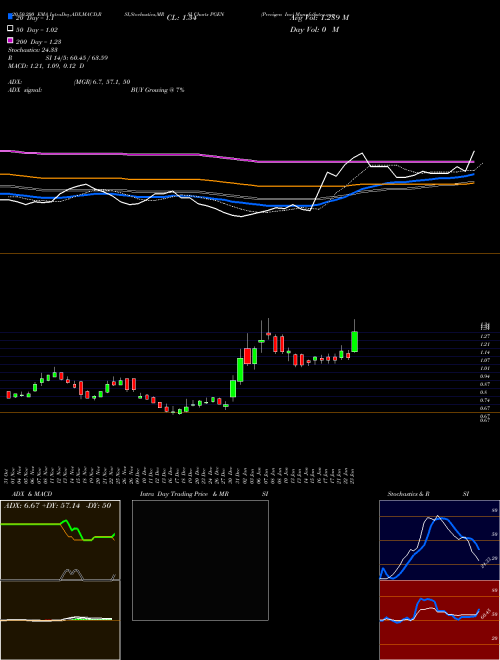Click the 'Stochastics: 24.33' readout
Viewport: 500px width, 660px height.
(x=32, y=50)
